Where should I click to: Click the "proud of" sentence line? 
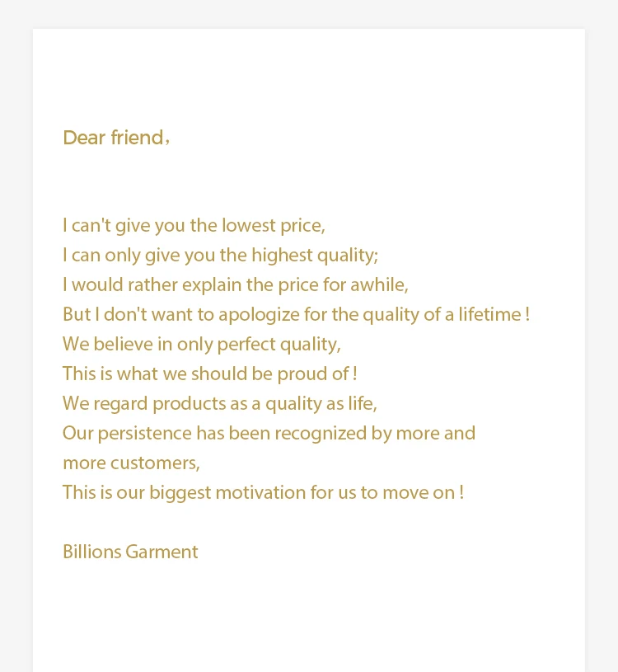tap(209, 374)
